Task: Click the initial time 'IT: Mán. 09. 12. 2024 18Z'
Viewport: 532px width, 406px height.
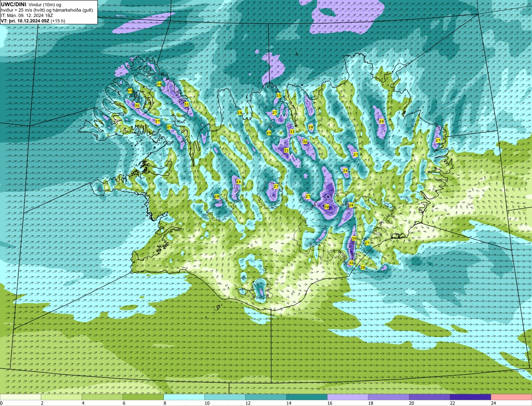Action: pos(27,15)
